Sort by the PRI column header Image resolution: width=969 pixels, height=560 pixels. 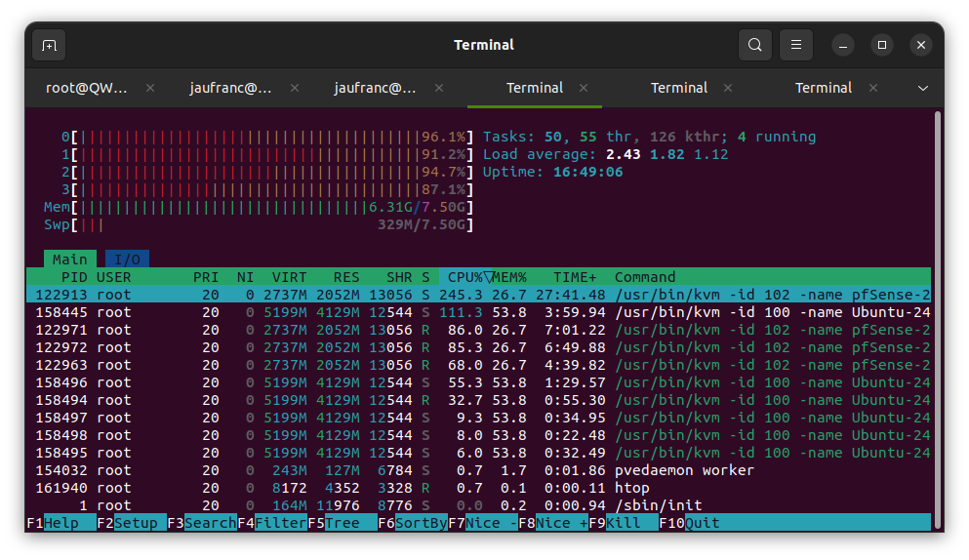tap(206, 277)
